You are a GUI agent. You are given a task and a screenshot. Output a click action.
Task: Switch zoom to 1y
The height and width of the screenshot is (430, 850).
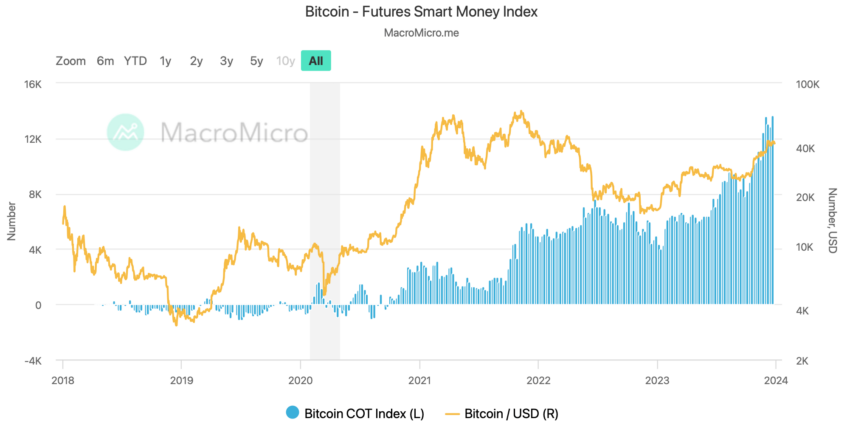pos(165,61)
